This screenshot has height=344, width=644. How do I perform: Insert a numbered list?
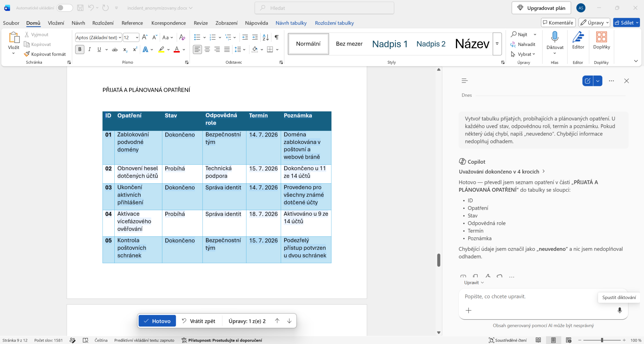(213, 37)
